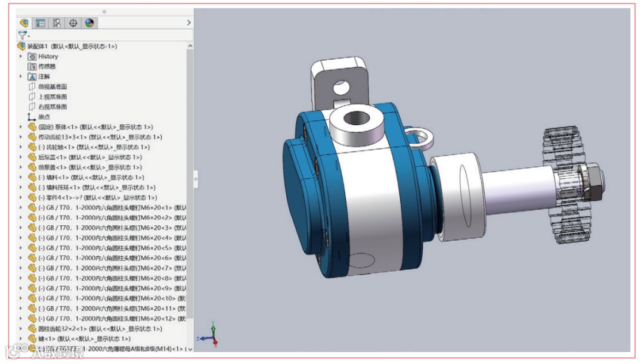Select the hex nut on the shaft end
Screen dimensions: 644x364
pyautogui.click(x=592, y=181)
